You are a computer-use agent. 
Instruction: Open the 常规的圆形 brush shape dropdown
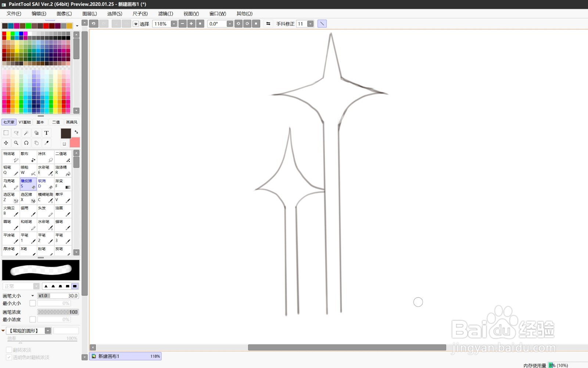pyautogui.click(x=48, y=331)
